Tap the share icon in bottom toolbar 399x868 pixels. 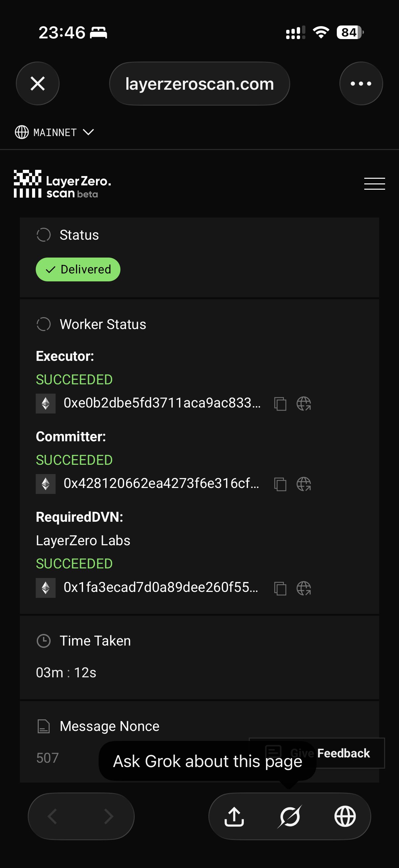click(x=234, y=816)
